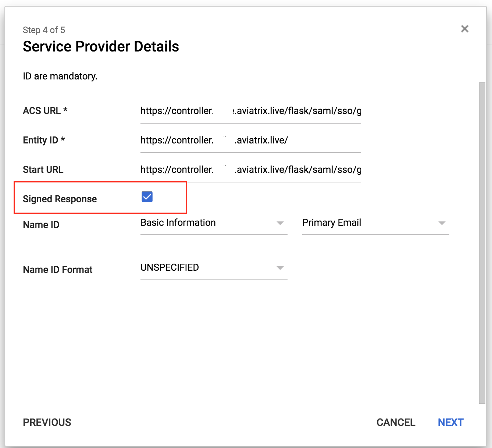Focus the Entity ID text field
The height and width of the screenshot is (448, 492).
(250, 141)
